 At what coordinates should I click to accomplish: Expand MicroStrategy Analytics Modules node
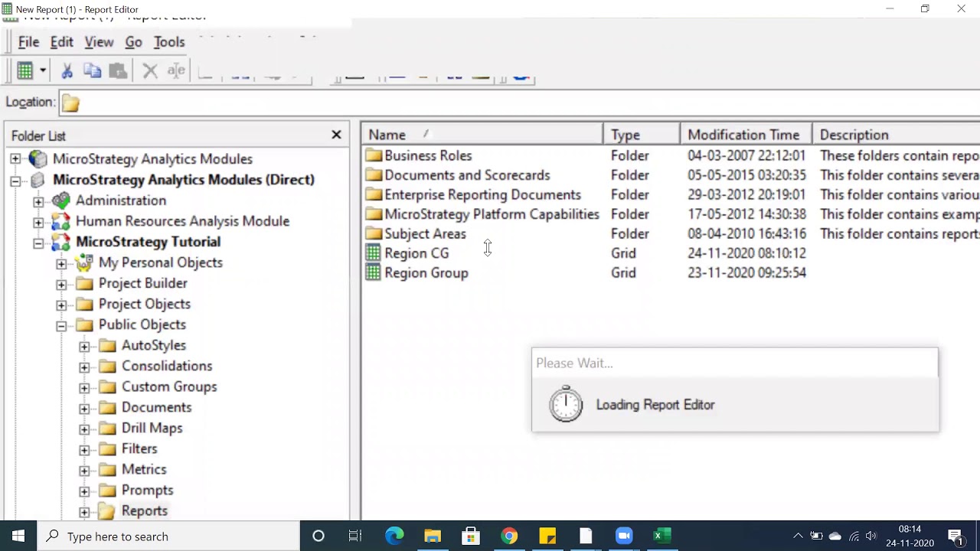click(15, 159)
